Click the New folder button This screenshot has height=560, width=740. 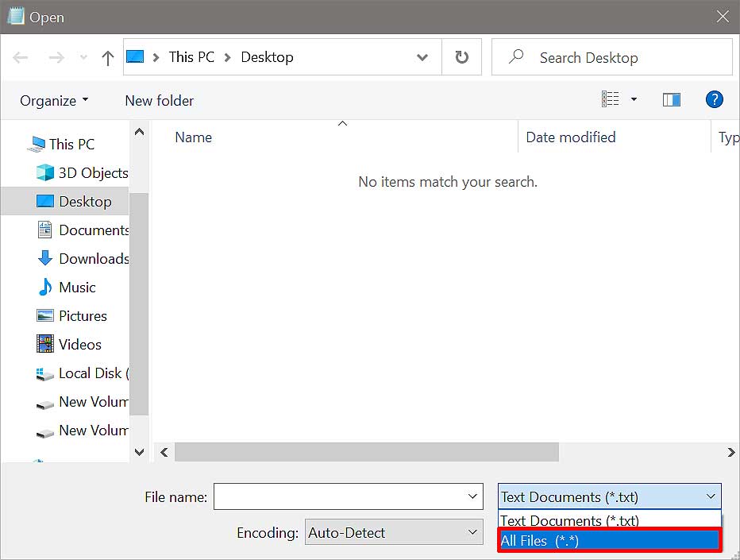(x=159, y=101)
